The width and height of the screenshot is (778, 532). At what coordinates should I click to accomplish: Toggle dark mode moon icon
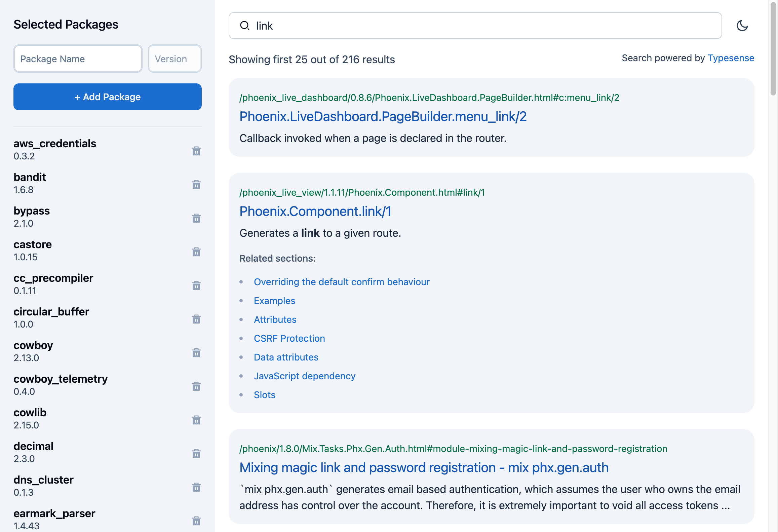(x=742, y=26)
